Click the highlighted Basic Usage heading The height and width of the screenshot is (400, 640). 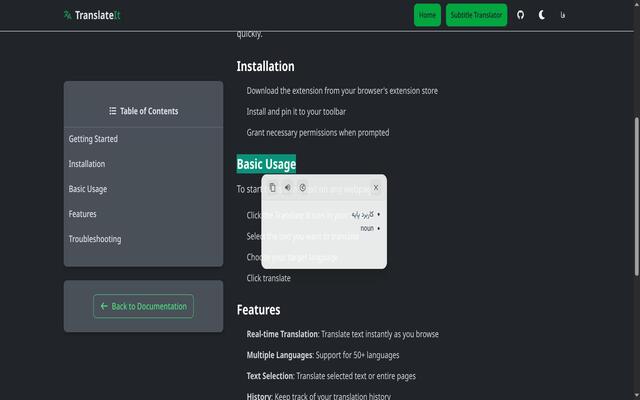(266, 164)
